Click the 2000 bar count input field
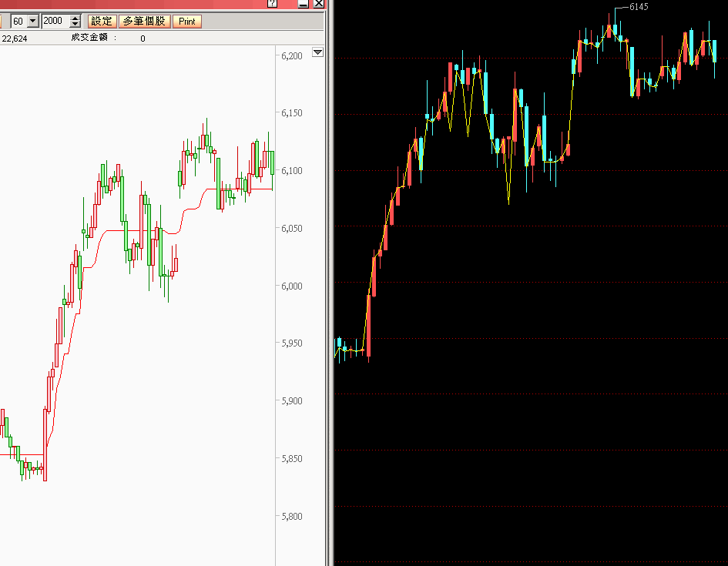 tap(55, 22)
